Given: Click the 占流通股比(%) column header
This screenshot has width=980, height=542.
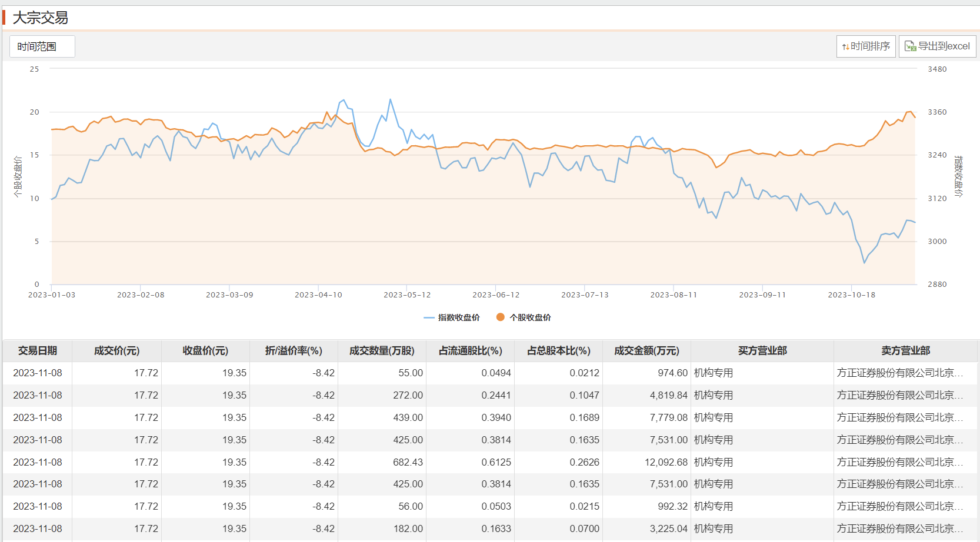Looking at the screenshot, I should coord(470,351).
